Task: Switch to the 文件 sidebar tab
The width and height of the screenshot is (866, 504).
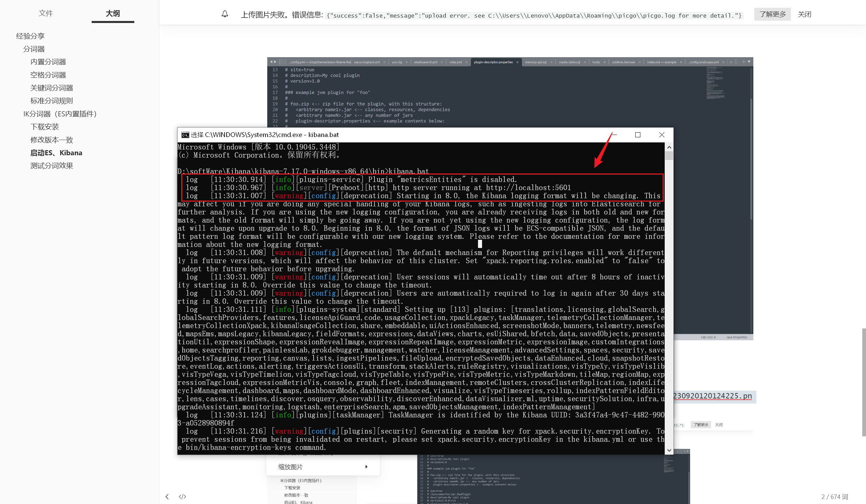Action: point(46,13)
